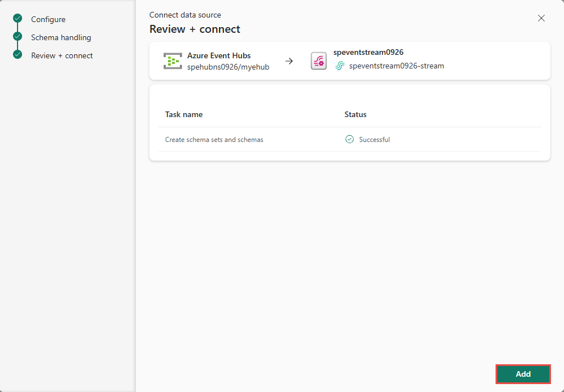The height and width of the screenshot is (392, 564).
Task: Select the Schema handling step
Action: [x=61, y=37]
